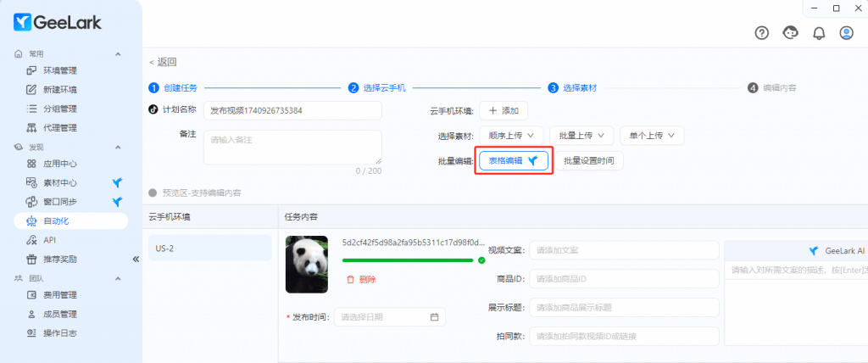Open the 单个上传 dropdown
This screenshot has width=868, height=363.
click(651, 135)
